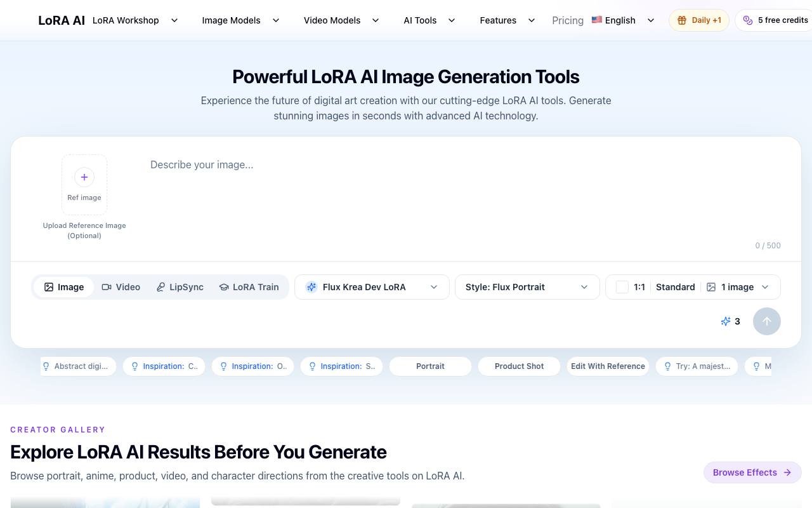The width and height of the screenshot is (812, 508).
Task: Open the Pricing link
Action: pos(568,20)
